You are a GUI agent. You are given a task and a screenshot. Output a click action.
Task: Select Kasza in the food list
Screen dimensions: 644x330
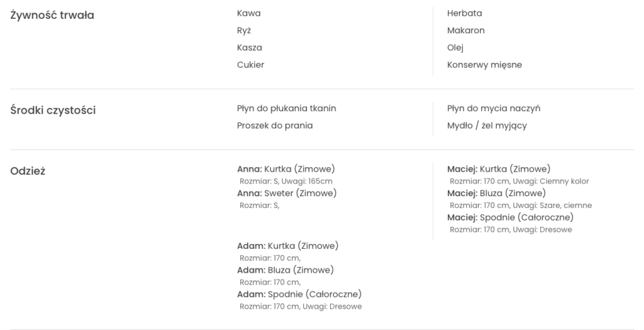tap(250, 47)
